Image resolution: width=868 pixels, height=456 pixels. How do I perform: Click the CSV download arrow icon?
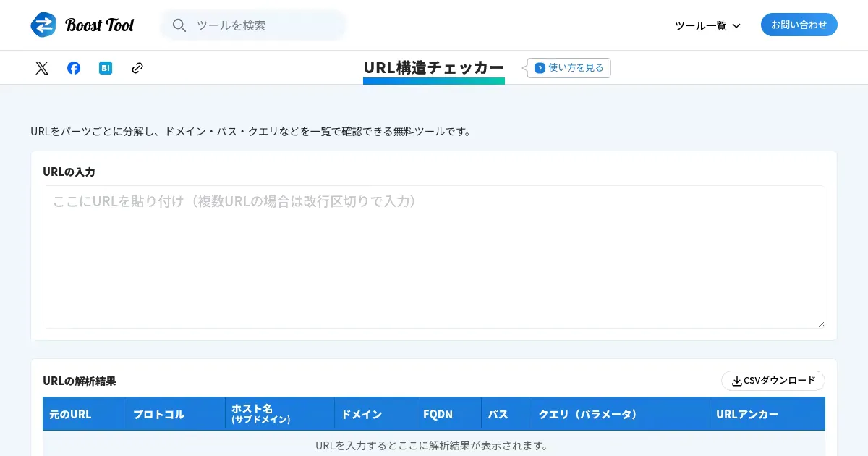point(736,381)
